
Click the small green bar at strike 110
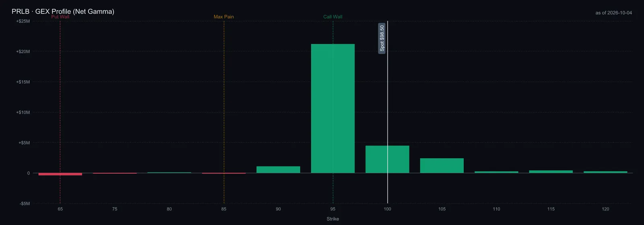(496, 172)
